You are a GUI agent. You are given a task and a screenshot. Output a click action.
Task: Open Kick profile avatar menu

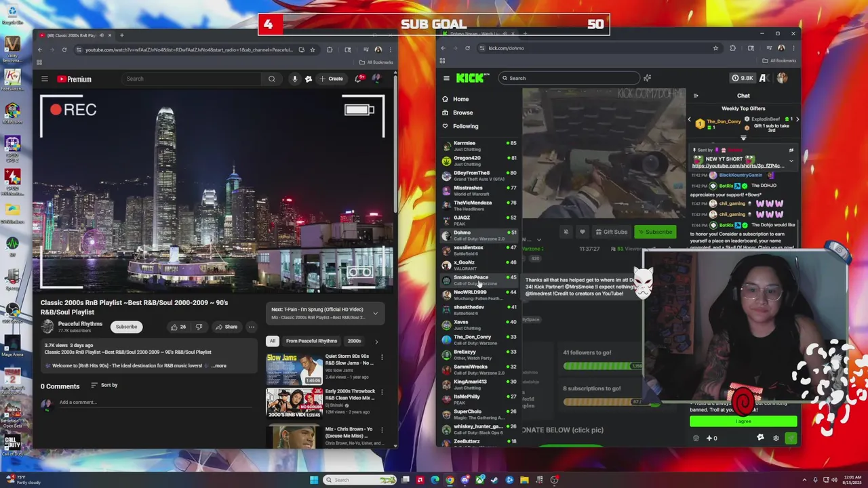point(782,78)
